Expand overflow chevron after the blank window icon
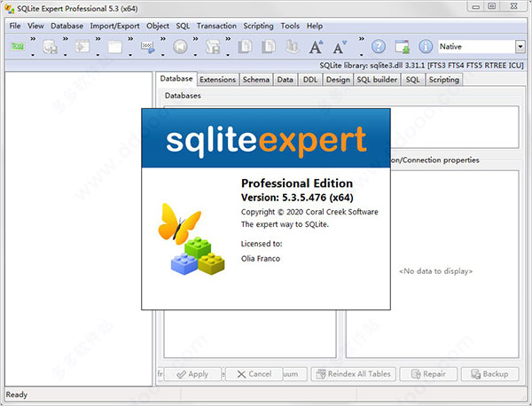 point(130,39)
